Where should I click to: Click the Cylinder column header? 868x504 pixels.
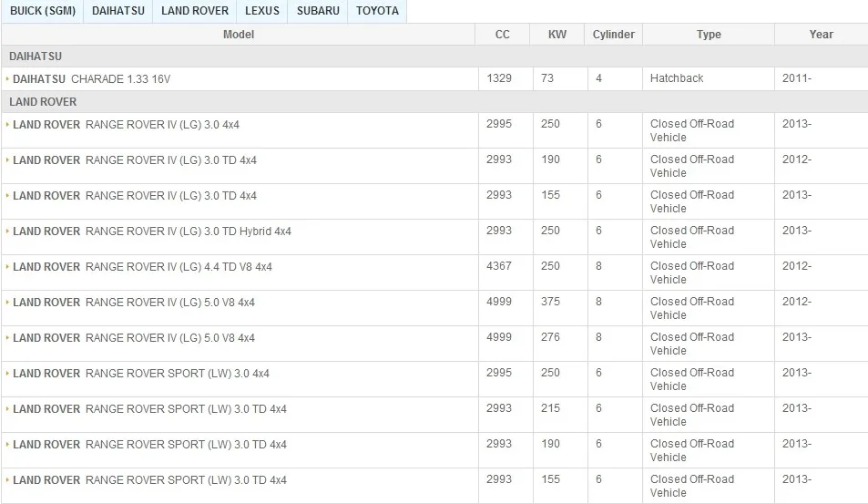(613, 35)
